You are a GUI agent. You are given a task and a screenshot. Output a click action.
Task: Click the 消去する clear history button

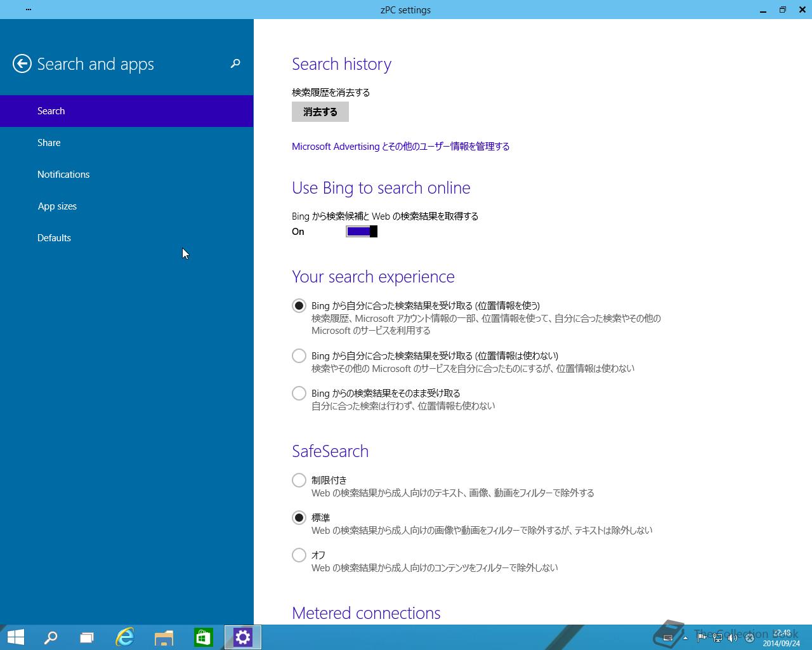(x=320, y=112)
